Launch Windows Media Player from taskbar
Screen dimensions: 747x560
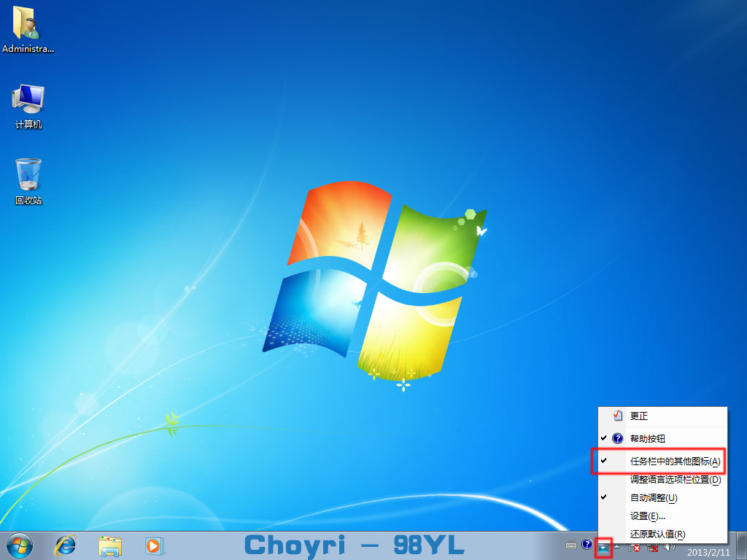pyautogui.click(x=155, y=545)
